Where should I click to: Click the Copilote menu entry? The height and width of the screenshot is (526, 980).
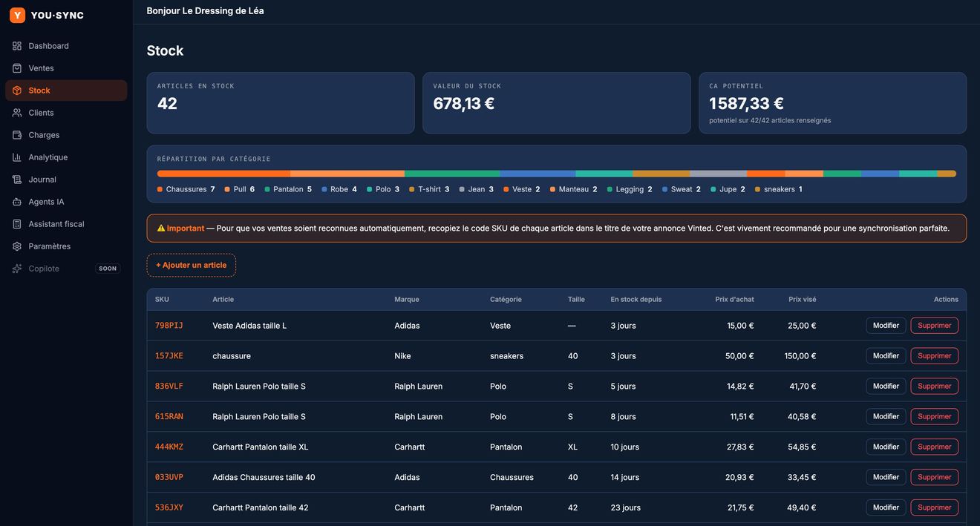pyautogui.click(x=66, y=269)
